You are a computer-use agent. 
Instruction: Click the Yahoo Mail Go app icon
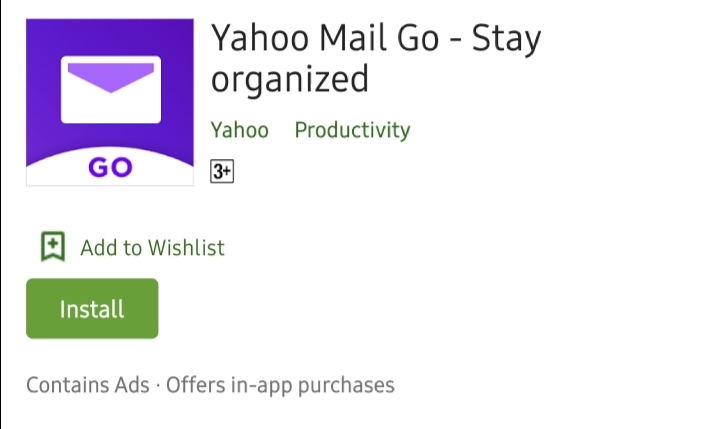[x=110, y=103]
